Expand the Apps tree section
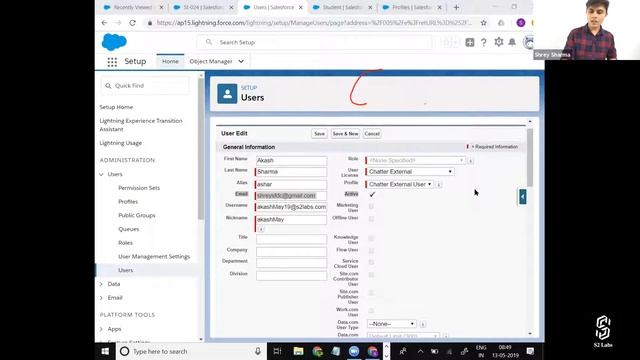 (101, 329)
